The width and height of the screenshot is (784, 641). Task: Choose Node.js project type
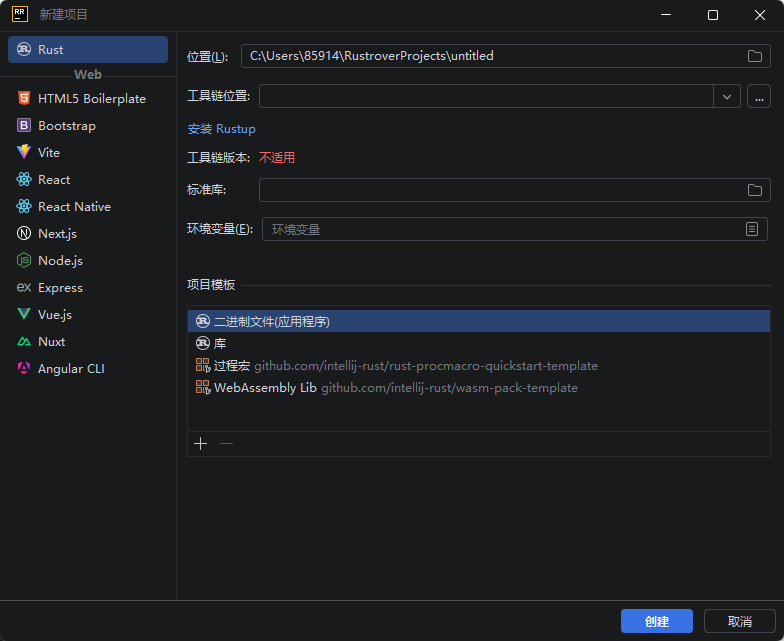pos(88,260)
